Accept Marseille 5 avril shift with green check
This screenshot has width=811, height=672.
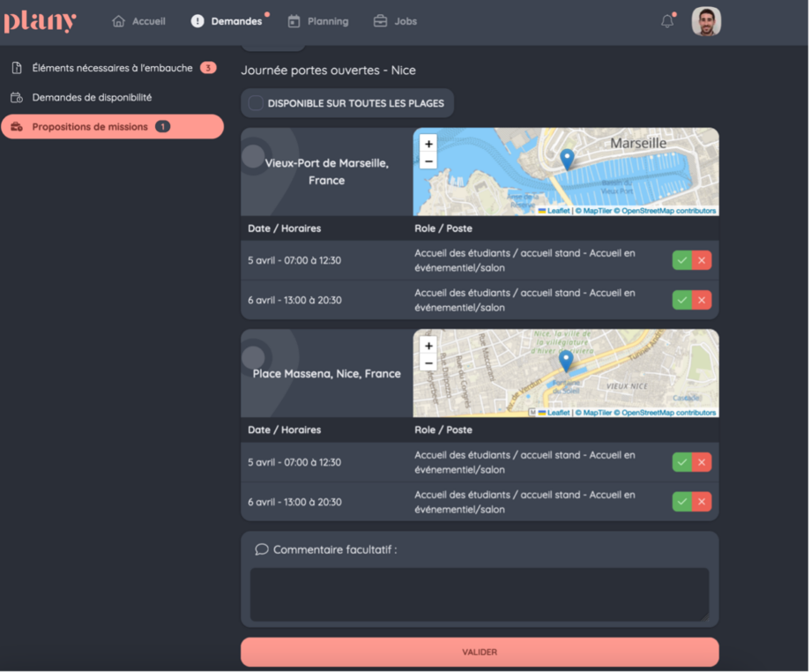click(682, 260)
